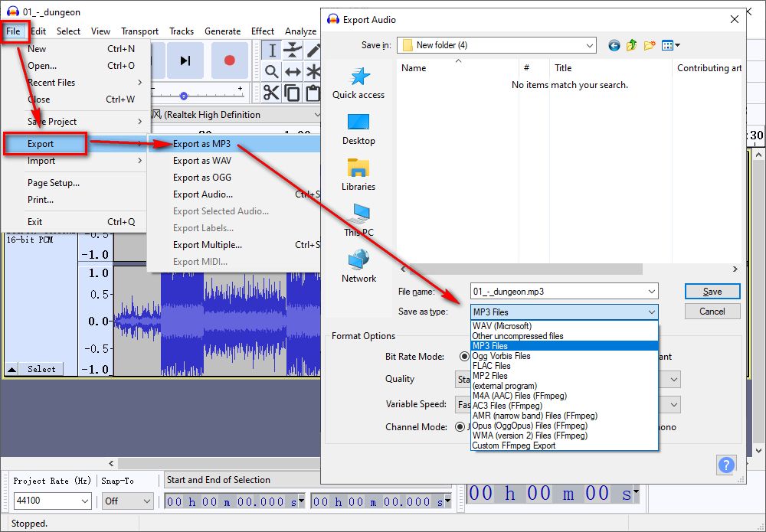Click the Copy icon in edit toolbar
This screenshot has height=532, width=766.
pos(292,93)
